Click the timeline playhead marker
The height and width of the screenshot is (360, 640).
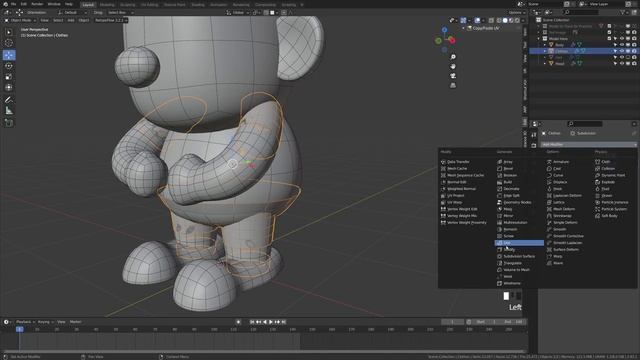click(x=19, y=329)
